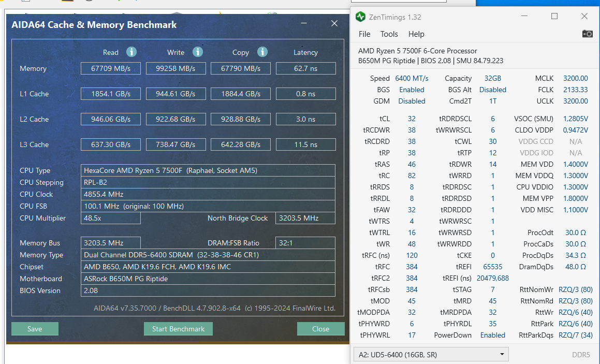
Task: Click the Write info icon in AIDA64
Action: pos(197,52)
